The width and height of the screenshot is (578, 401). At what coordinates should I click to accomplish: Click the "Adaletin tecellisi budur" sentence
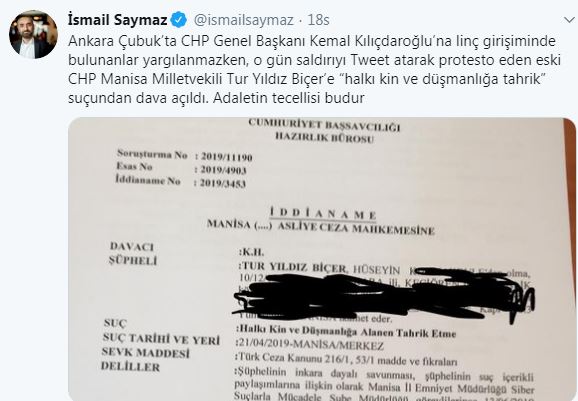[289, 98]
